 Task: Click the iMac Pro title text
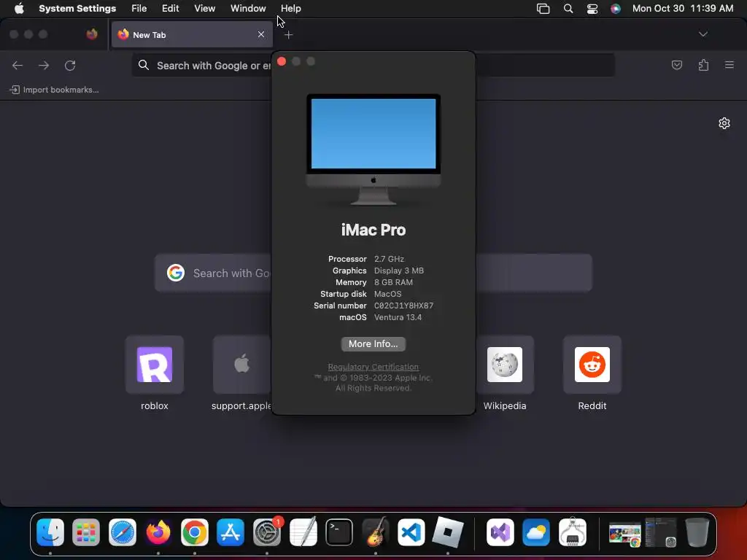373,230
